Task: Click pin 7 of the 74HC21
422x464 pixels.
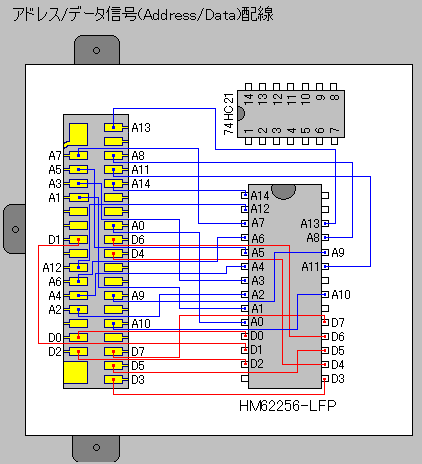Action: coord(334,141)
